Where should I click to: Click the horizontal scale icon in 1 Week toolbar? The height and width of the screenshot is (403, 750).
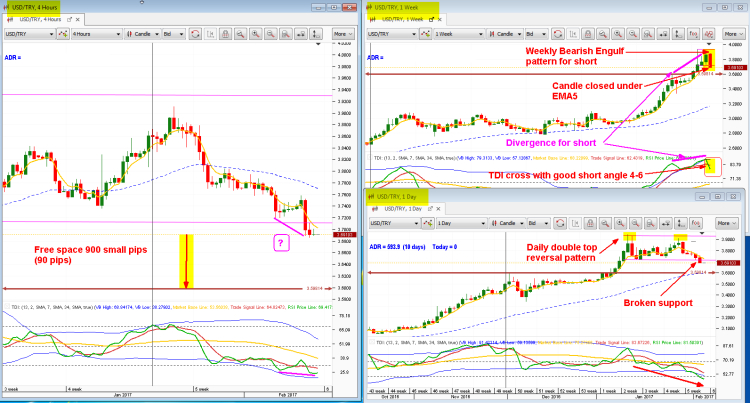[x=663, y=34]
